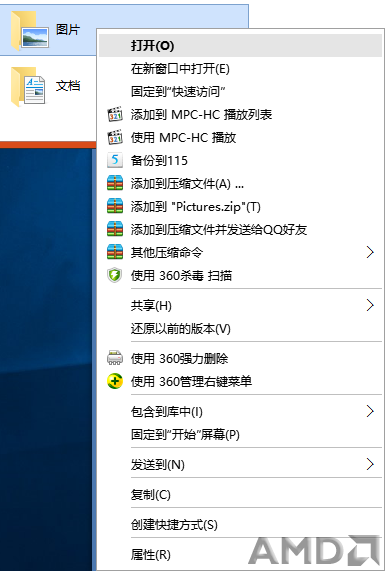Choose 在新窗口中打开(E)

point(240,68)
